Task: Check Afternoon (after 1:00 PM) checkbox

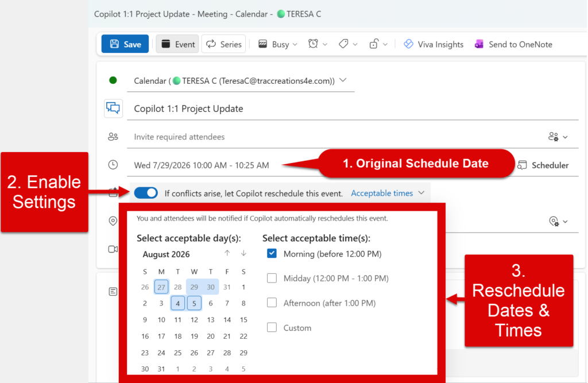Action: [272, 303]
